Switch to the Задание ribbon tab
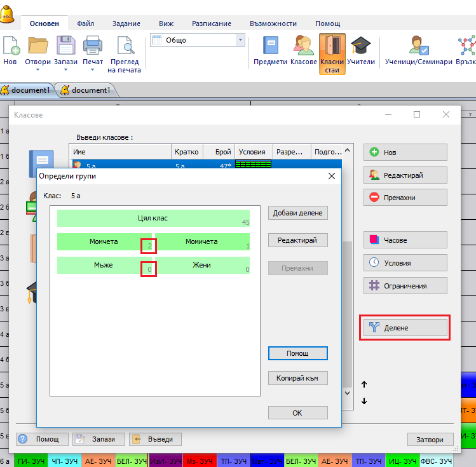Image resolution: width=476 pixels, height=467 pixels. coord(126,24)
